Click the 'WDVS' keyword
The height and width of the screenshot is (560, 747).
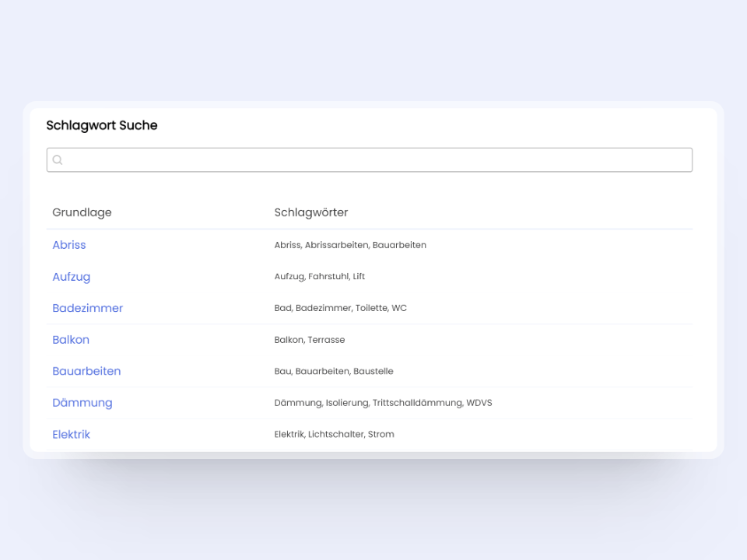[479, 403]
